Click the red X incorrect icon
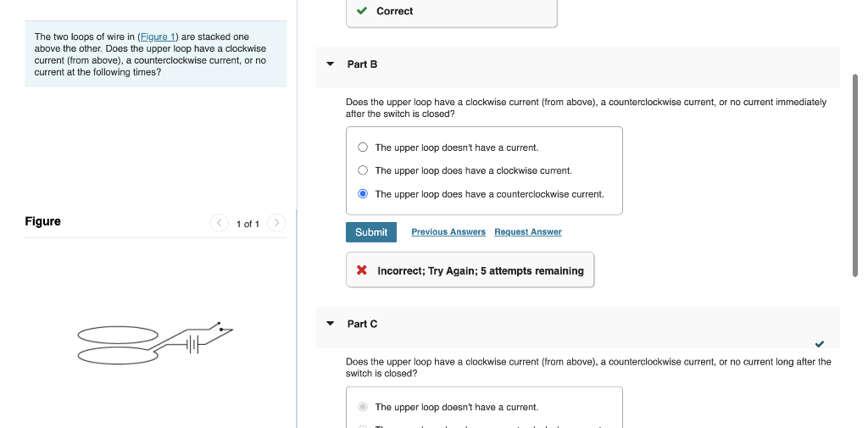The image size is (868, 428). point(361,270)
